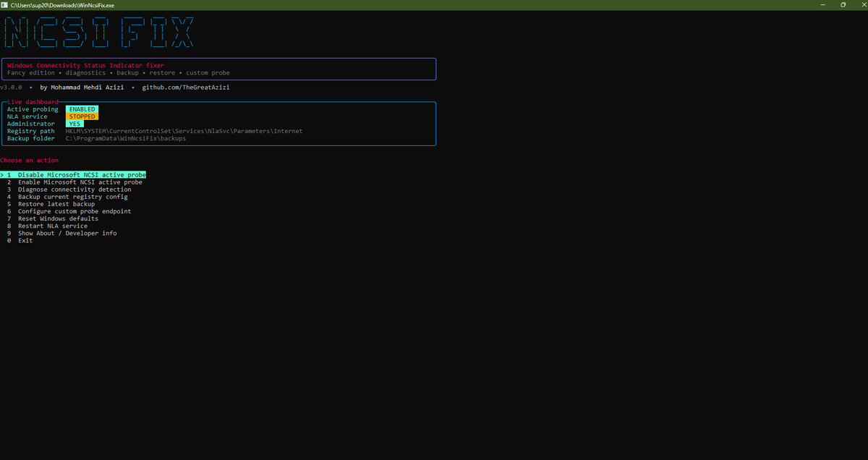Viewport: 868px width, 460px height.
Task: Choose Reset Windows defaults option
Action: click(53, 218)
